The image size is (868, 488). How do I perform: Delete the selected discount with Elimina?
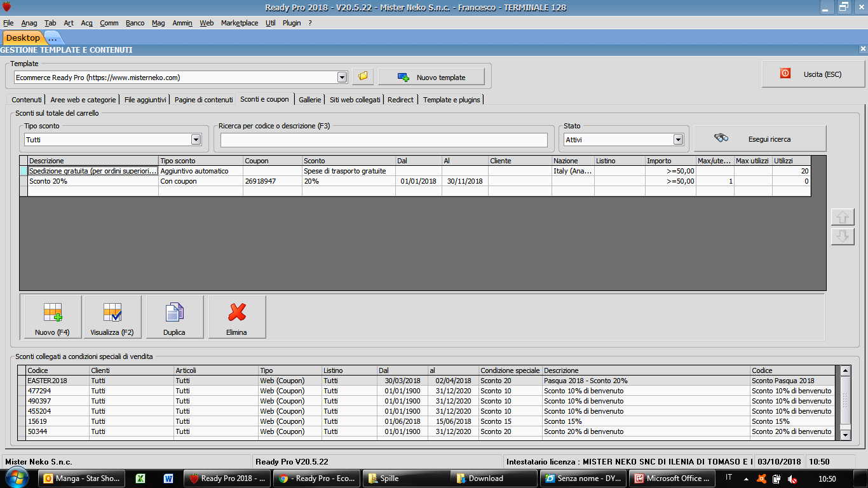(x=236, y=317)
